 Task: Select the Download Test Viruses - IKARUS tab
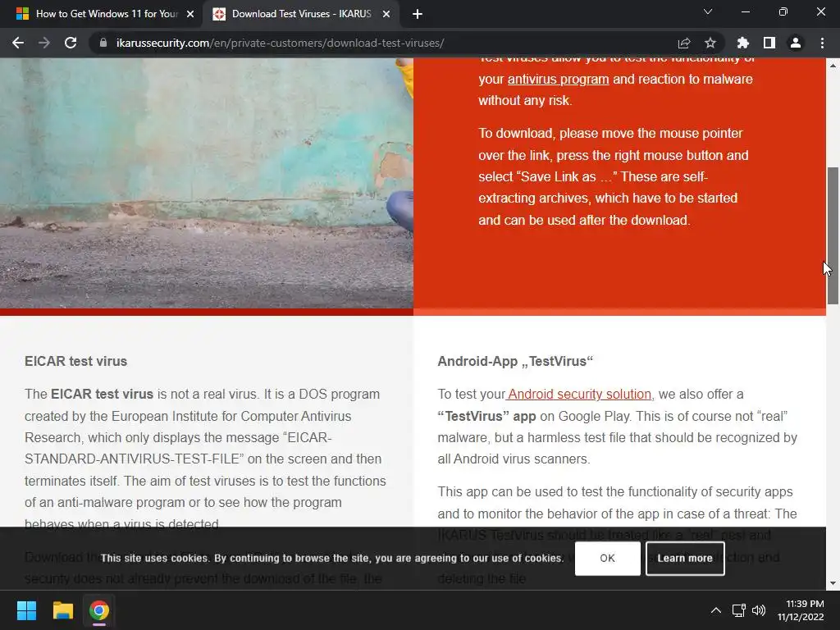tap(300, 14)
